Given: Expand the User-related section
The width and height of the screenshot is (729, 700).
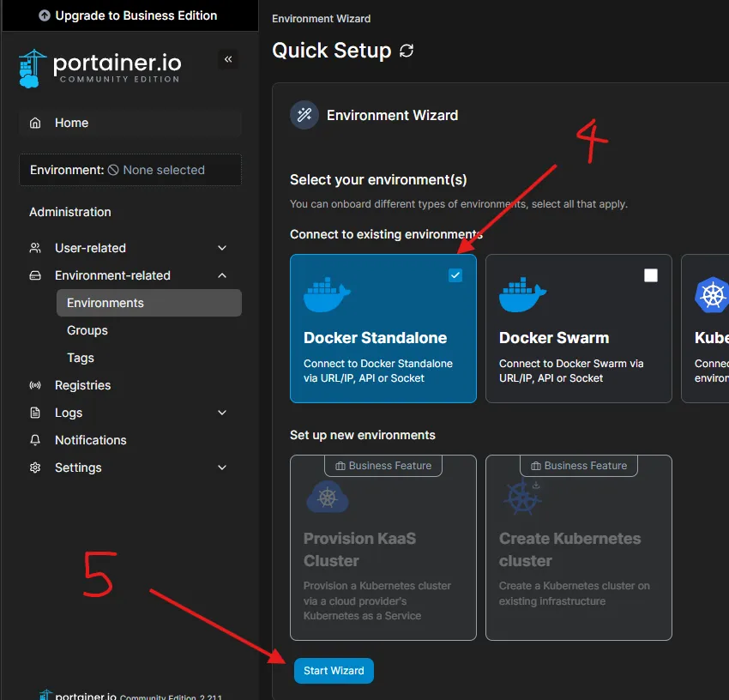Looking at the screenshot, I should coord(222,248).
